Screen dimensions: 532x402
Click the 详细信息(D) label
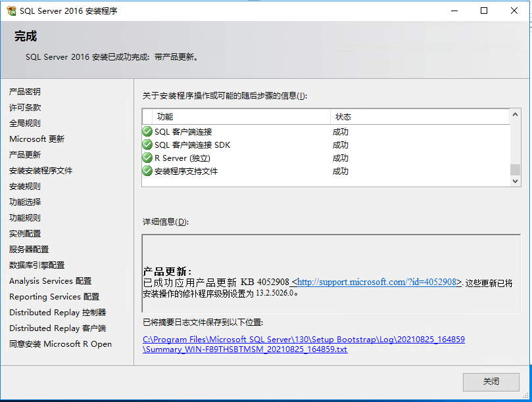point(166,221)
